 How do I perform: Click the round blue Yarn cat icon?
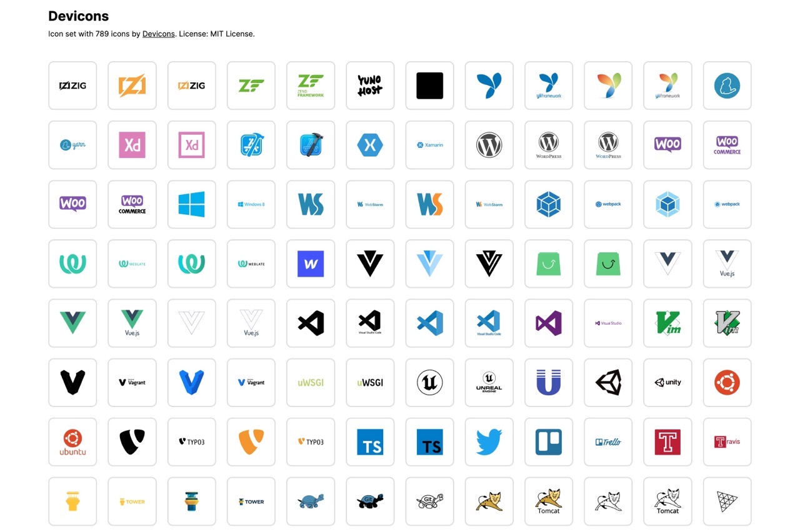click(727, 86)
